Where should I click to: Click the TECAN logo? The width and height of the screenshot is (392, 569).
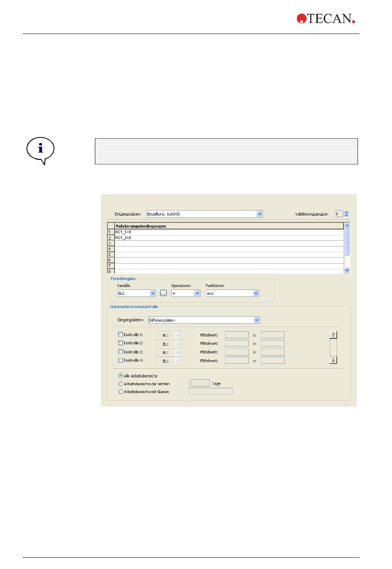tap(326, 19)
